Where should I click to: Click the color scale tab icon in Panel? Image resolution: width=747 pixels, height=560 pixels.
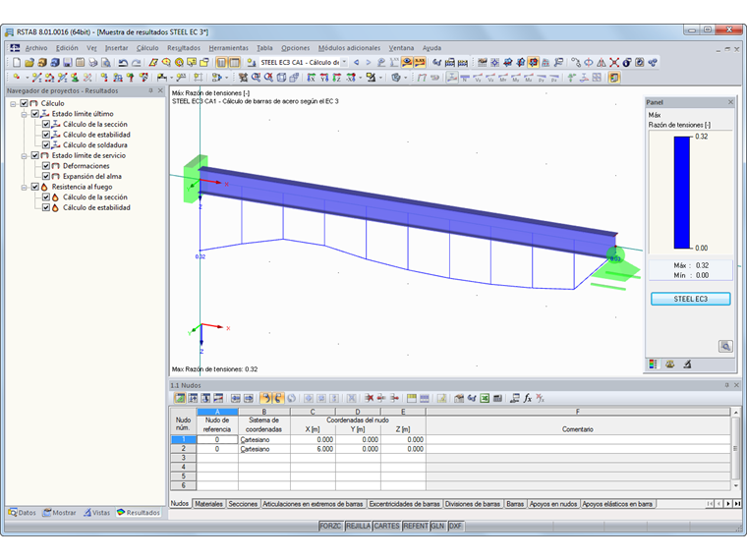653,364
